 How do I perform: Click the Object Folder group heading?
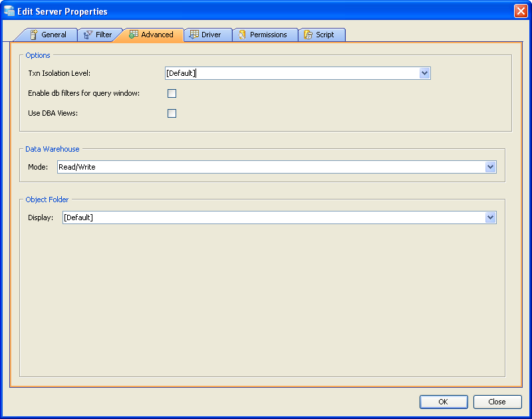pos(47,200)
